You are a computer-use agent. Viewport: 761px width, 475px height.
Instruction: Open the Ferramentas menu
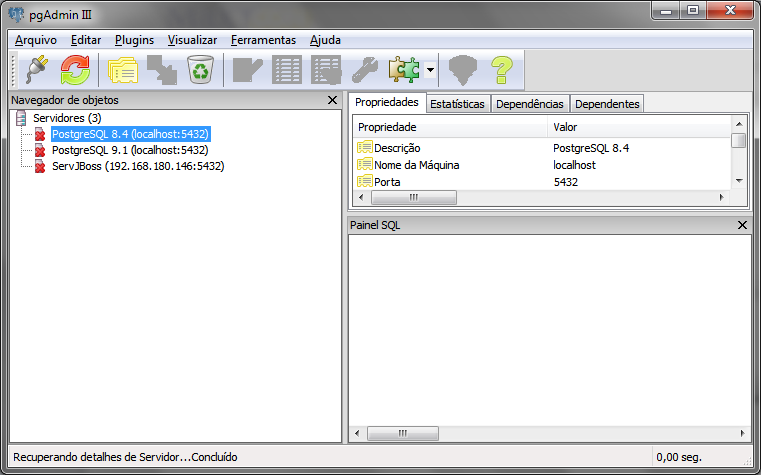263,40
